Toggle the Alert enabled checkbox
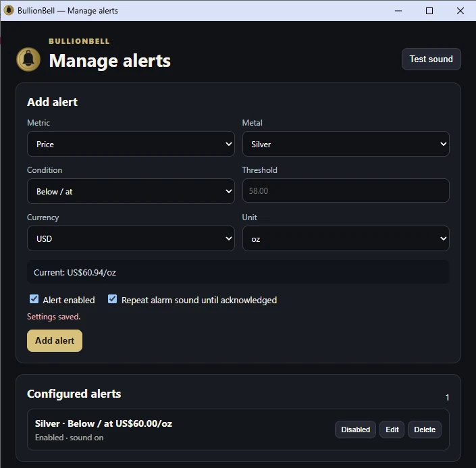The width and height of the screenshot is (476, 468). point(34,299)
